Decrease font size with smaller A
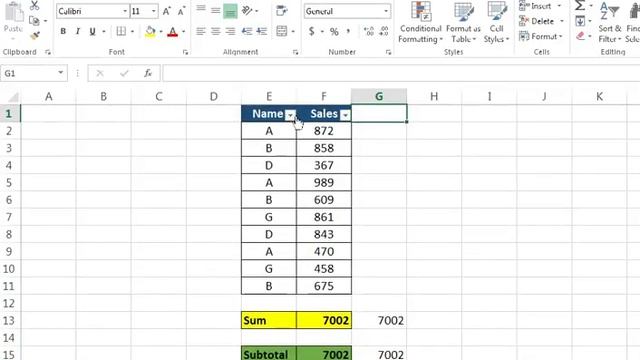 pos(181,11)
